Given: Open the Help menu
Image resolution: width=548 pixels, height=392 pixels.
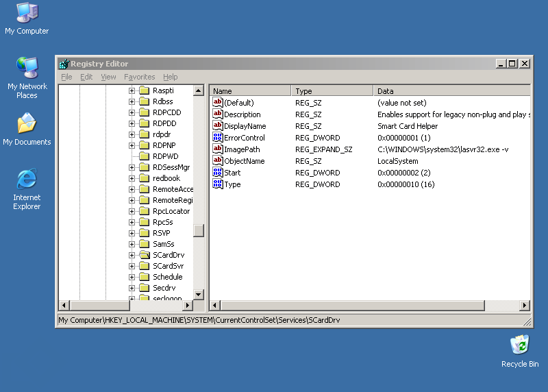Looking at the screenshot, I should (170, 77).
